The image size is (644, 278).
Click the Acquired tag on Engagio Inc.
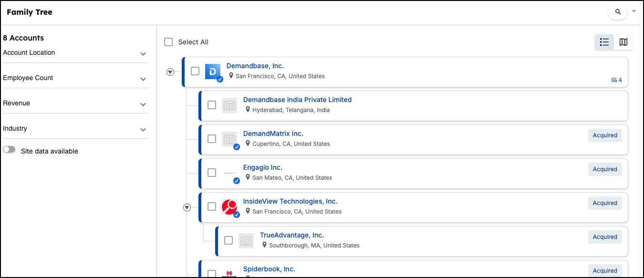(x=605, y=169)
